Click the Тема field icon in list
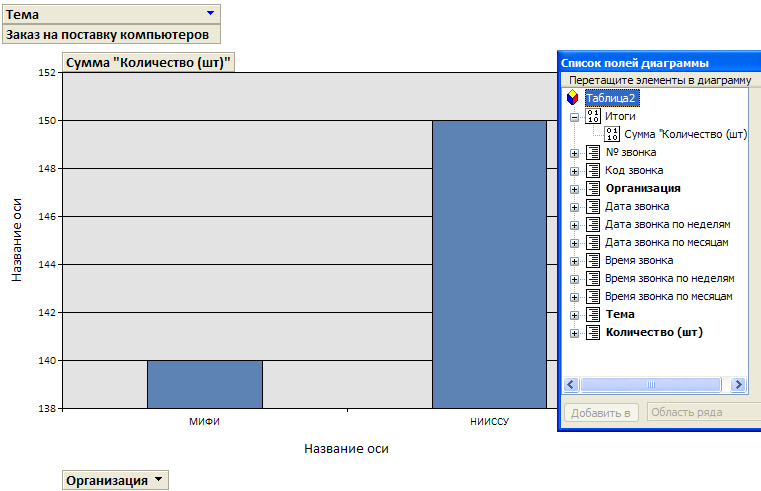Image resolution: width=761 pixels, height=491 pixels. pyautogui.click(x=593, y=314)
